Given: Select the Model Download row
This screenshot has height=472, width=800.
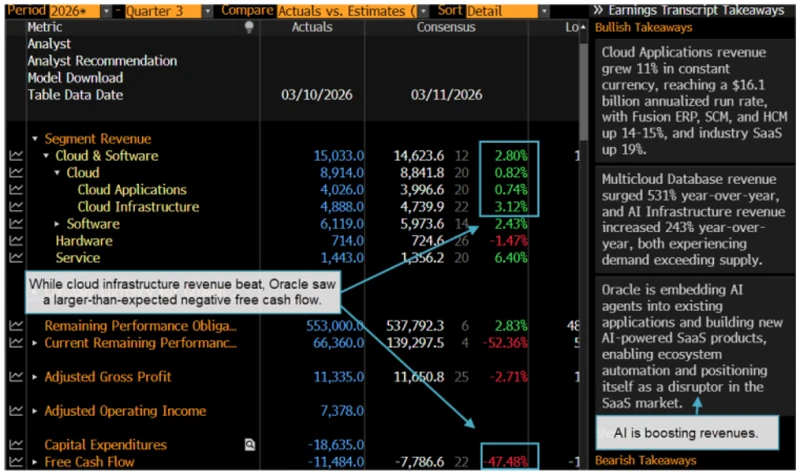Looking at the screenshot, I should 75,78.
